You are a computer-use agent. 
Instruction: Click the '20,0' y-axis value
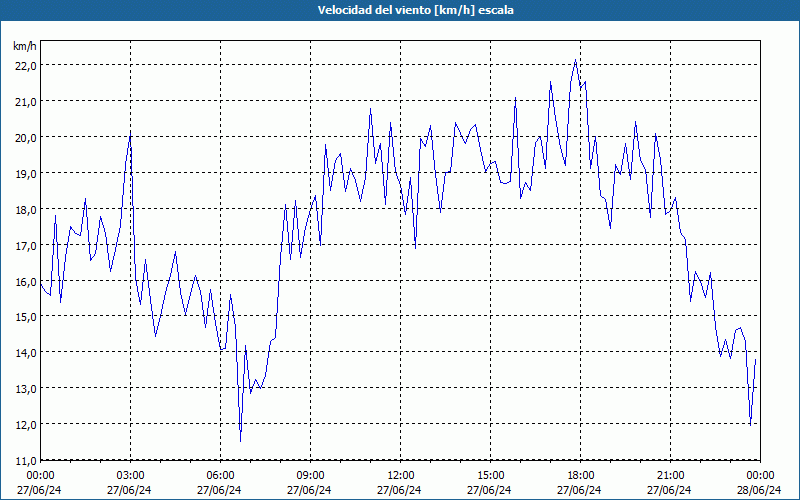25,138
